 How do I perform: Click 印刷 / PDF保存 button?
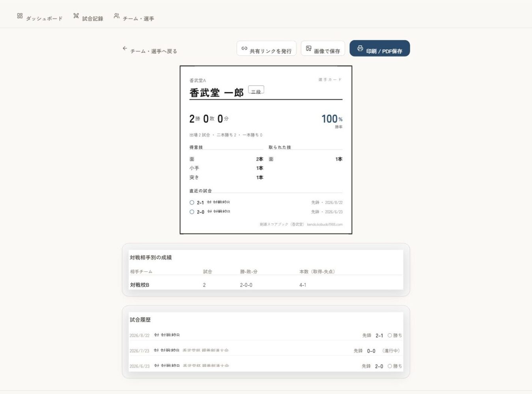point(380,48)
